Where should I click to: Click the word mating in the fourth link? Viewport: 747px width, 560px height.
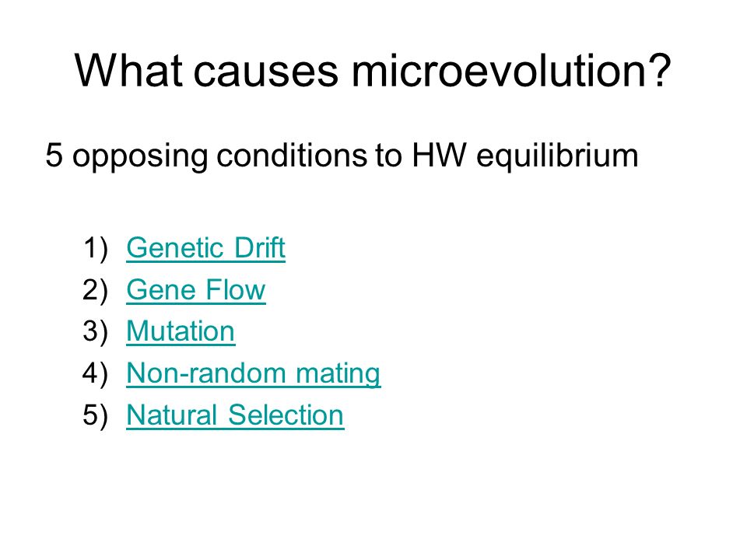coord(338,375)
